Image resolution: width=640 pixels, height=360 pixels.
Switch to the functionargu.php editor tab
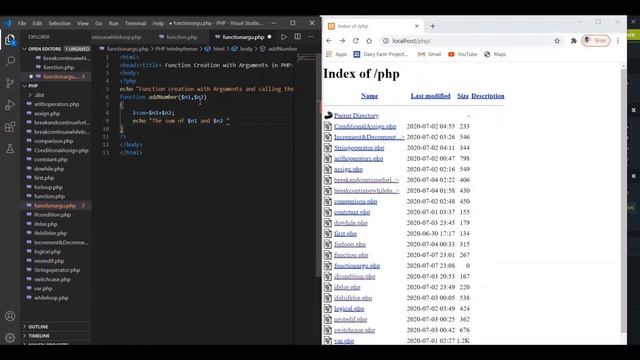pyautogui.click(x=243, y=37)
